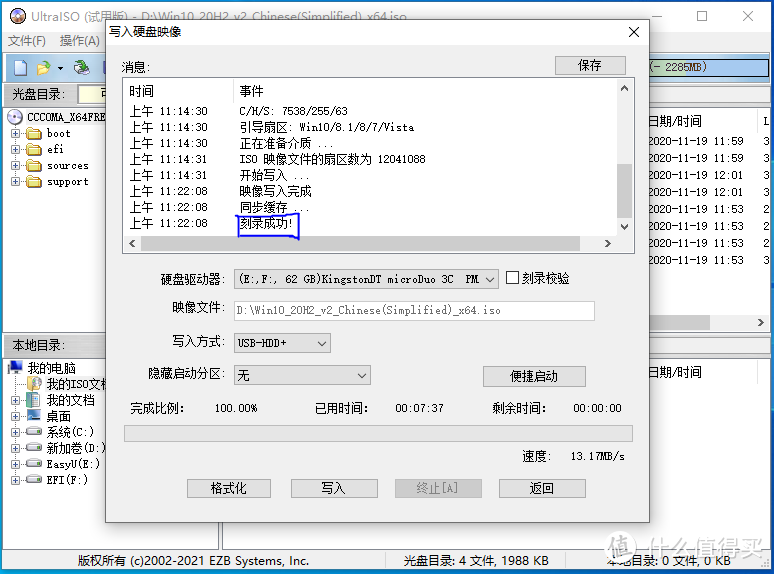Click the 写入 button

334,488
